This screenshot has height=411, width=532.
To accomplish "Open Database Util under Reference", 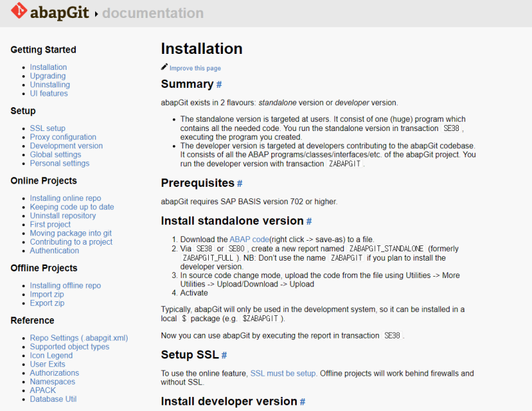I will click(53, 398).
